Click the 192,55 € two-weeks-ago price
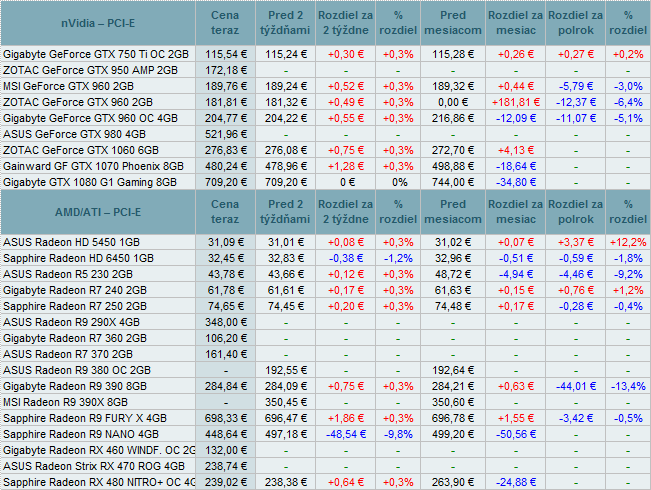The height and width of the screenshot is (490, 651). click(x=286, y=370)
